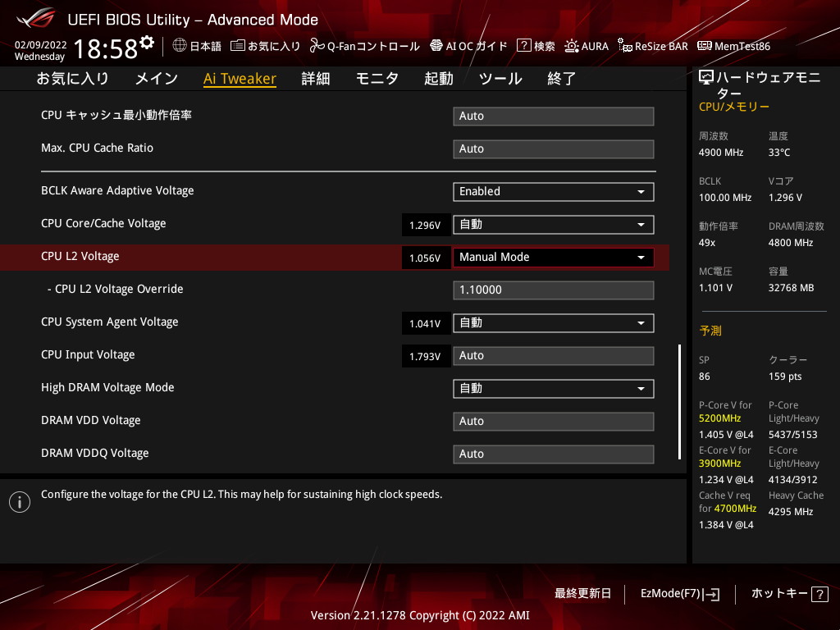
Task: Click the 最終更新日 button
Action: [x=582, y=594]
